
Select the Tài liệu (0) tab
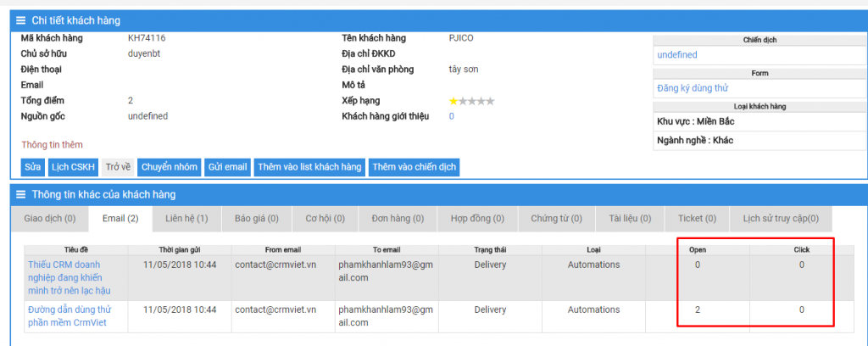[630, 219]
